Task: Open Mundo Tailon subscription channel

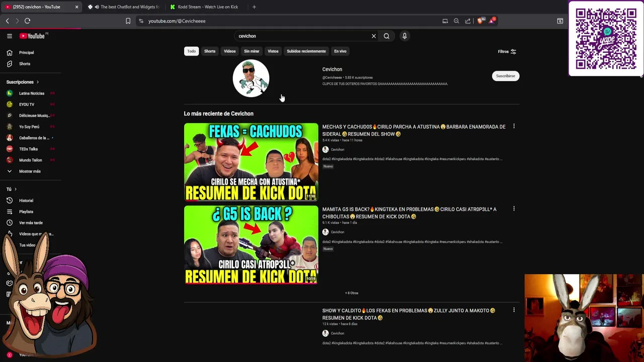Action: [x=30, y=160]
